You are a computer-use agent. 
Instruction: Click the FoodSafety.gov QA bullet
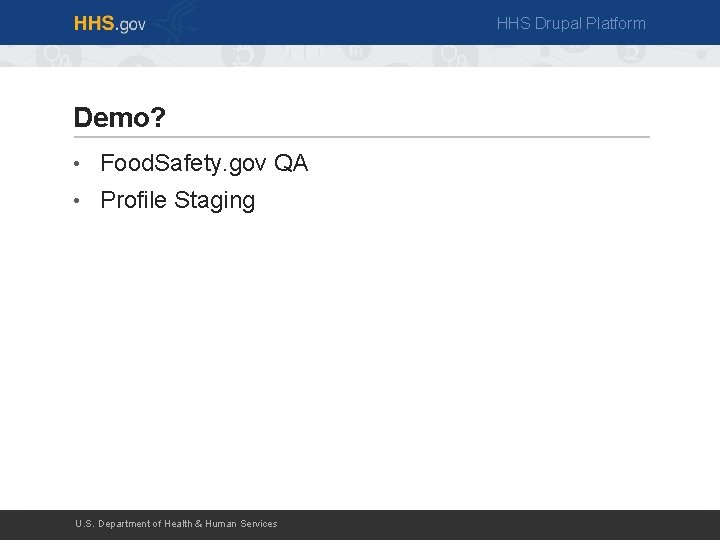tap(204, 163)
